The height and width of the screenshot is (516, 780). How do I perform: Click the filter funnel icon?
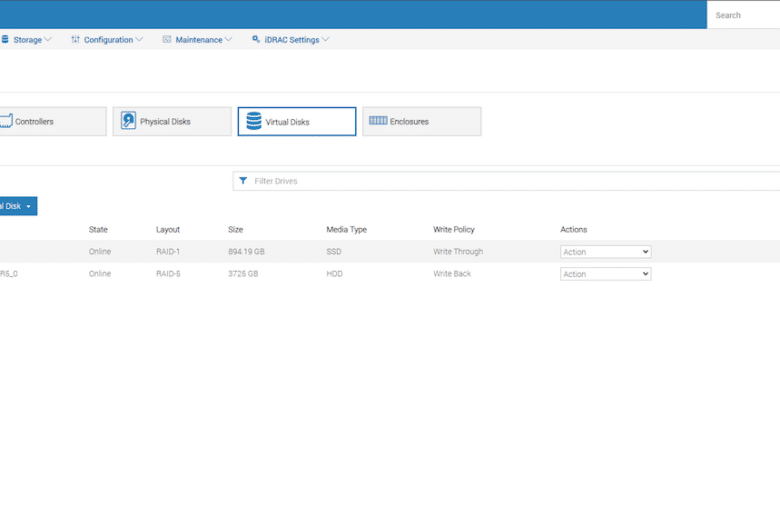coord(243,181)
